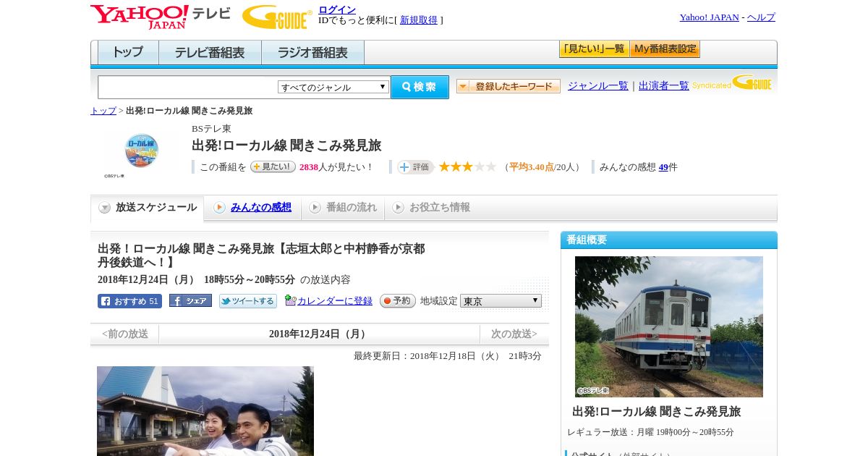Click the トップ breadcrumb link
This screenshot has width=868, height=456.
pyautogui.click(x=103, y=111)
